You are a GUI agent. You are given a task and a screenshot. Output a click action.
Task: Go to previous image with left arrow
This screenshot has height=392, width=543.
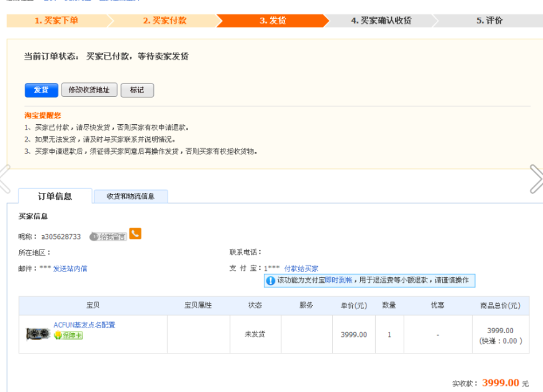(x=5, y=179)
